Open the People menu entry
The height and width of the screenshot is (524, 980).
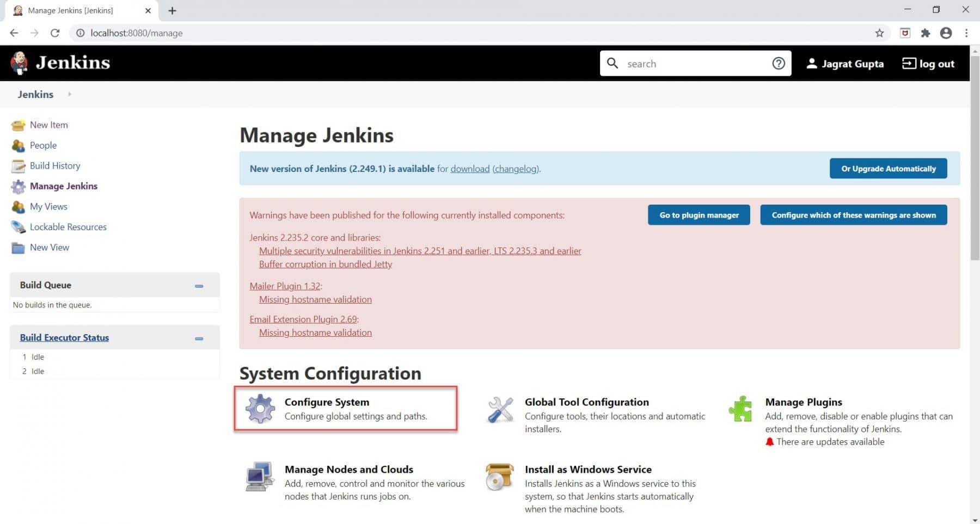click(x=43, y=145)
